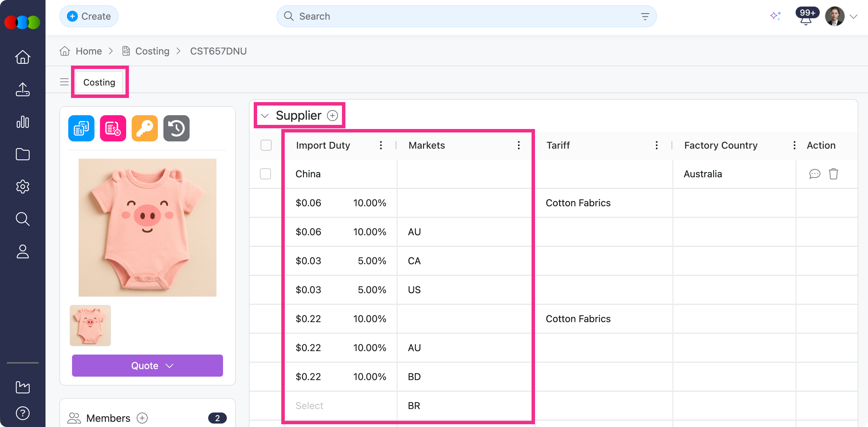Select the Costing tab
Screen dimensions: 868x427
click(99, 82)
